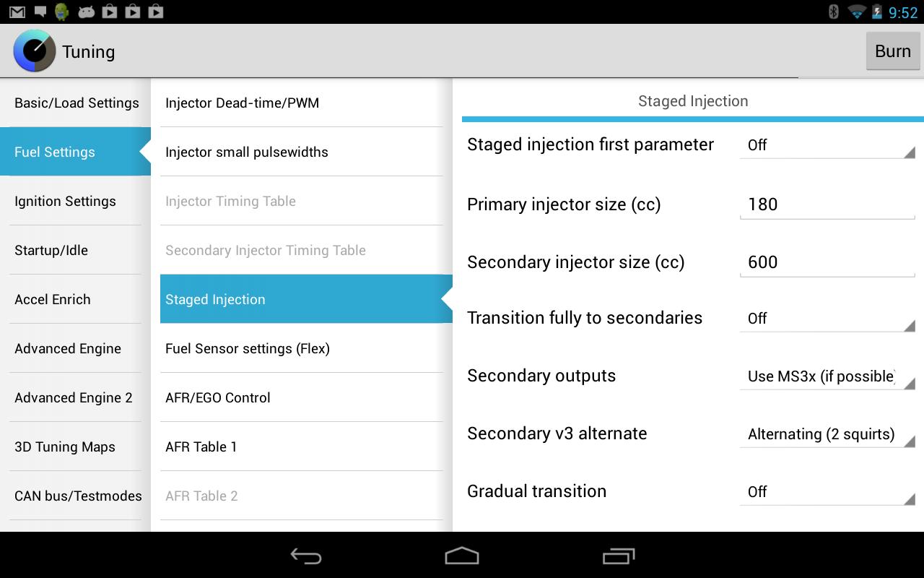Tap the Bluetooth status icon
Screen dimensions: 924x578
pyautogui.click(x=833, y=12)
